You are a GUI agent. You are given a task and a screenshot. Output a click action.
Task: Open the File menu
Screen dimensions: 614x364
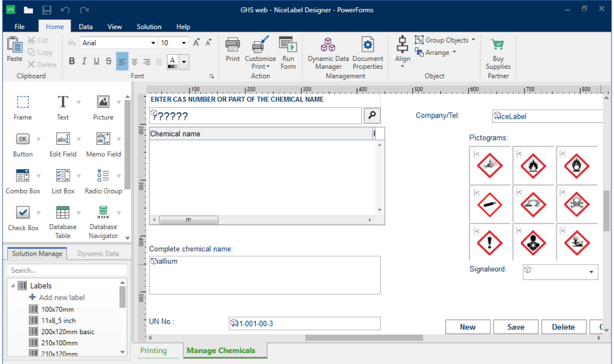pyautogui.click(x=19, y=27)
